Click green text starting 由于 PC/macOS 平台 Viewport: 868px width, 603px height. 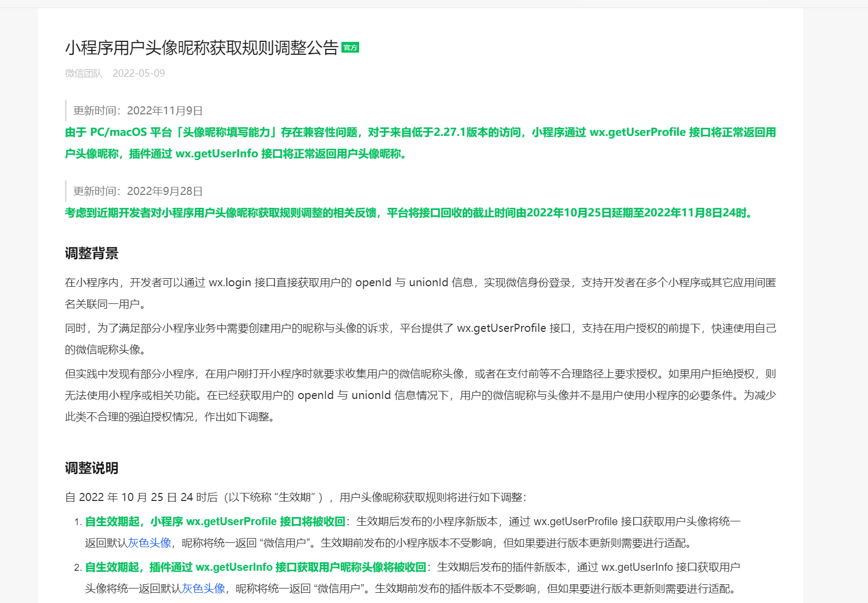click(420, 143)
